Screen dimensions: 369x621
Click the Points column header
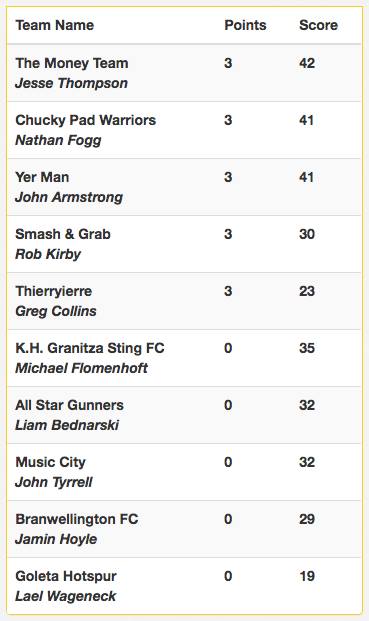pyautogui.click(x=245, y=25)
